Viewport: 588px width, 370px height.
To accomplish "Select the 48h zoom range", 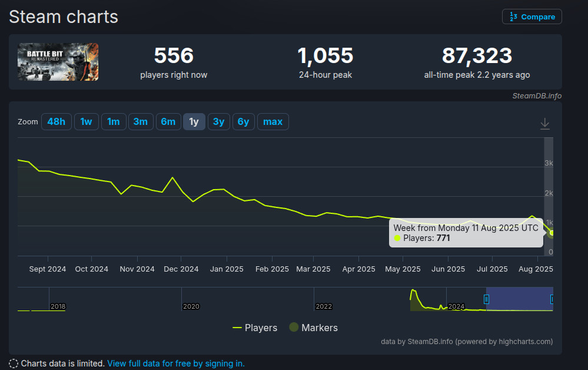I will (57, 121).
